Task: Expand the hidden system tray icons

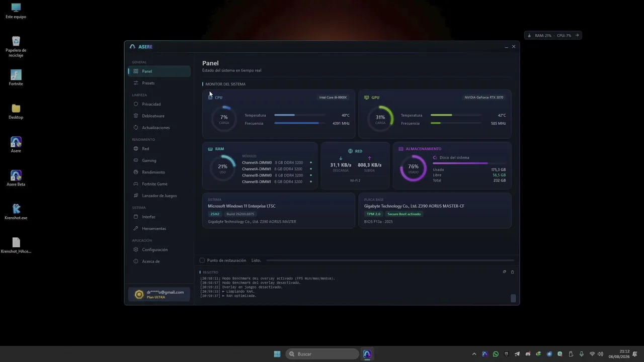Action: 474,354
